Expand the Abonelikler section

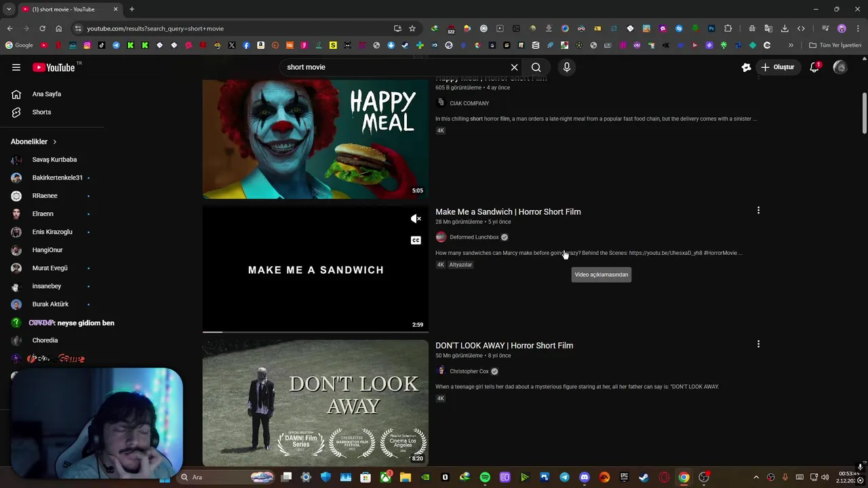(x=34, y=142)
